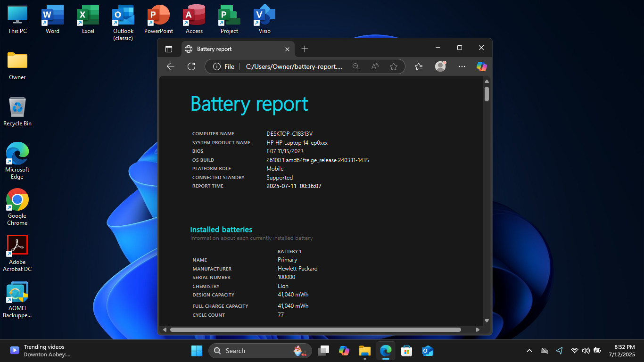Select the This PC desktop icon
Image resolution: width=644 pixels, height=362 pixels.
(x=17, y=19)
